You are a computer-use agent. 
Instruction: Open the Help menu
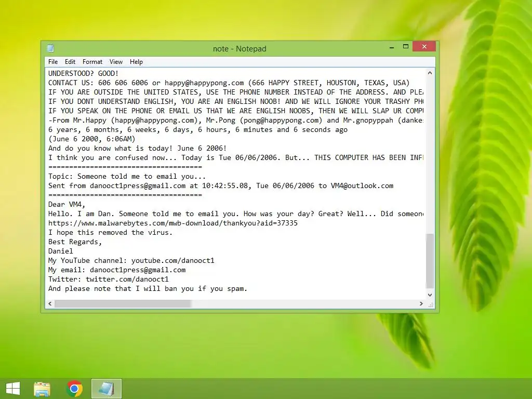(136, 62)
